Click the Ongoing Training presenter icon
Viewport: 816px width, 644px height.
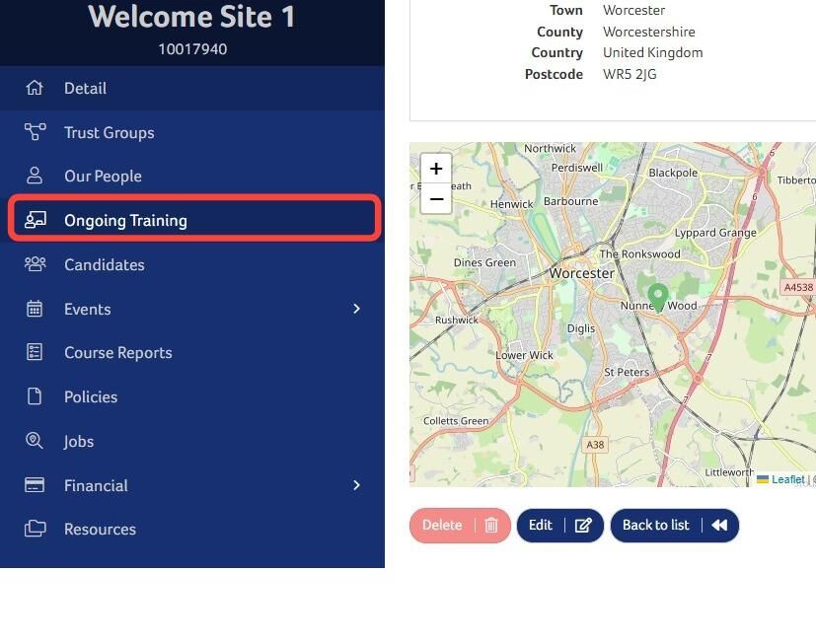pos(35,220)
